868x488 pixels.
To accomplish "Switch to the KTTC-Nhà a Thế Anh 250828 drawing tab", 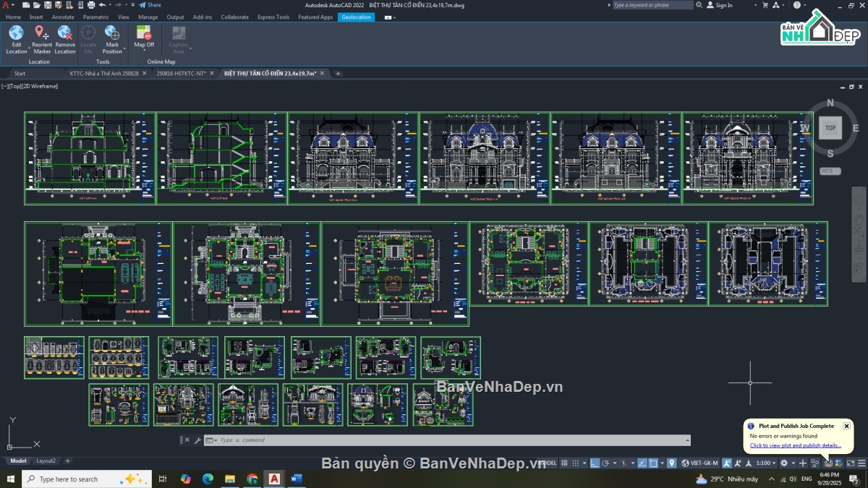I will pyautogui.click(x=104, y=73).
